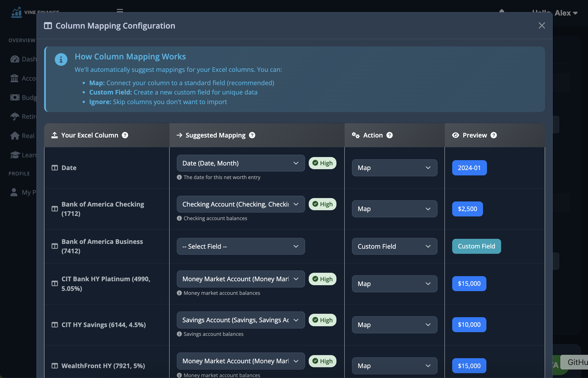Image resolution: width=588 pixels, height=378 pixels.
Task: Open Money Market dropdown for CIT Bank HY Platinum
Action: 241,279
